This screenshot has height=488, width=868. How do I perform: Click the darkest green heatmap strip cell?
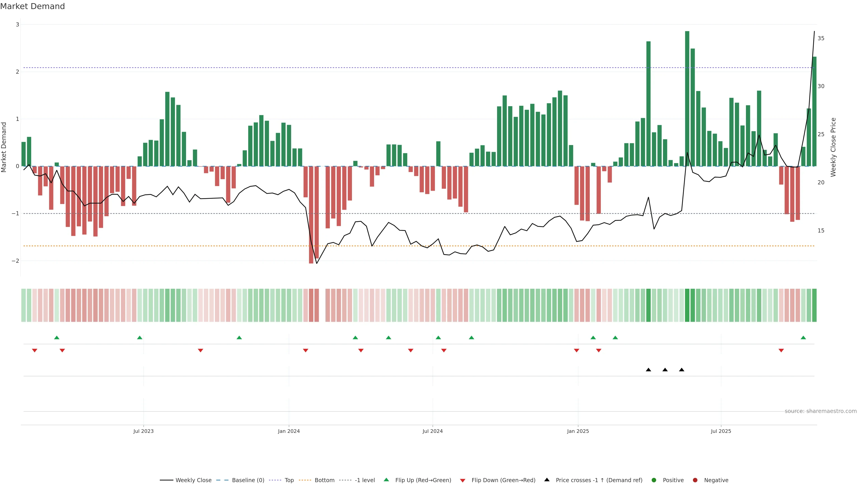pyautogui.click(x=687, y=305)
